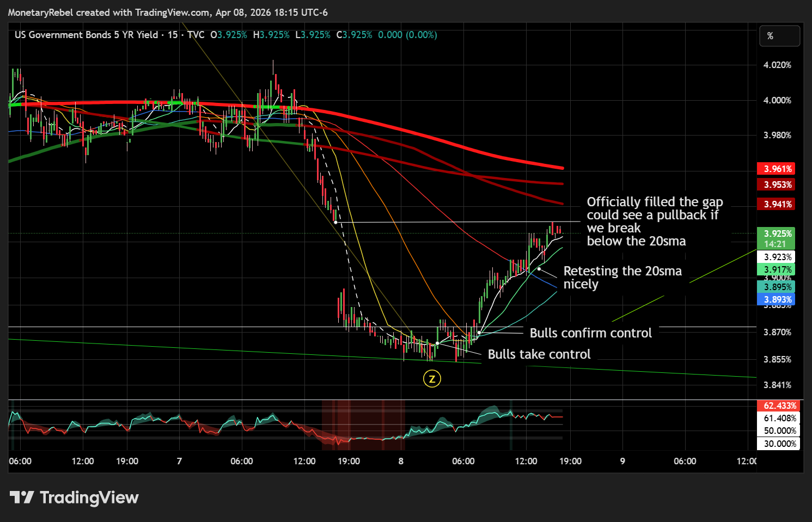
Task: Click the red 62.433% oscillator value label
Action: tap(779, 406)
